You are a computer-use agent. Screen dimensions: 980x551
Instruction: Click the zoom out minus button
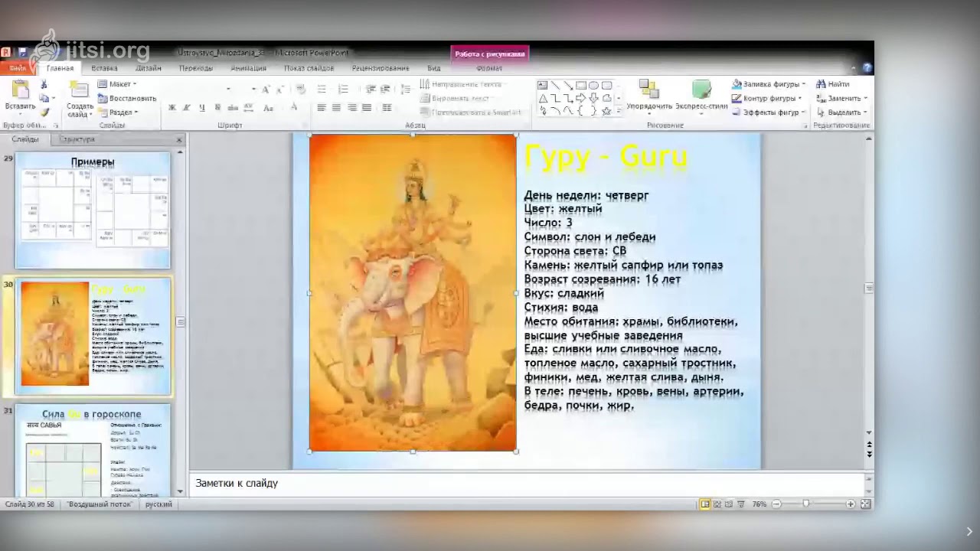pyautogui.click(x=776, y=504)
